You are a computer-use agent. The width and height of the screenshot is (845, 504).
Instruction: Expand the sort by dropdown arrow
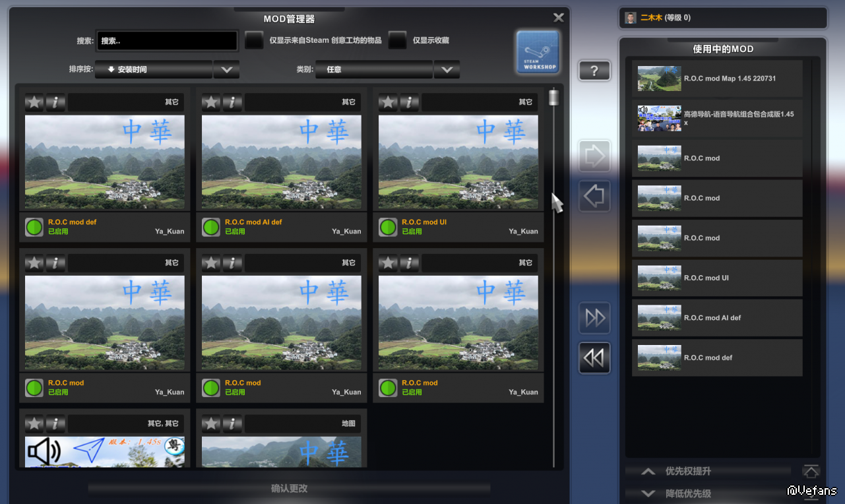pos(226,69)
